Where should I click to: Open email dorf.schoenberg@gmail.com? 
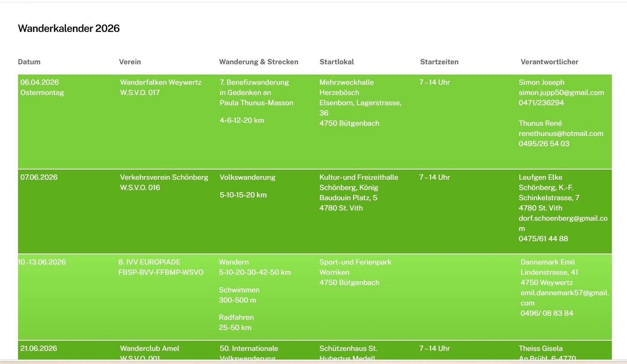click(563, 223)
